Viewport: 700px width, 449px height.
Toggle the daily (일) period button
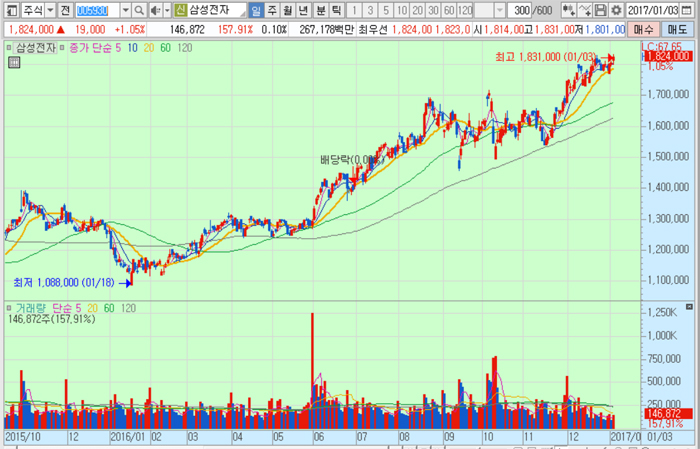click(257, 10)
